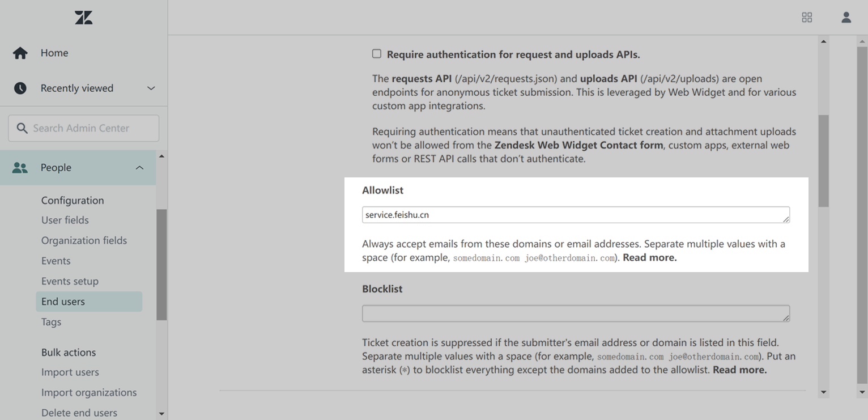Click inside the Blocklist input field
Screen dimensions: 868x420
click(576, 313)
